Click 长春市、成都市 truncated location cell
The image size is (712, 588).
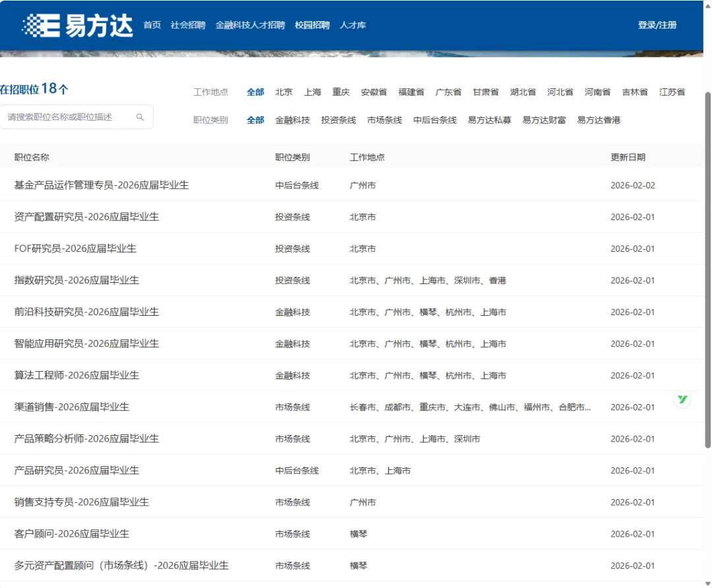coord(470,407)
